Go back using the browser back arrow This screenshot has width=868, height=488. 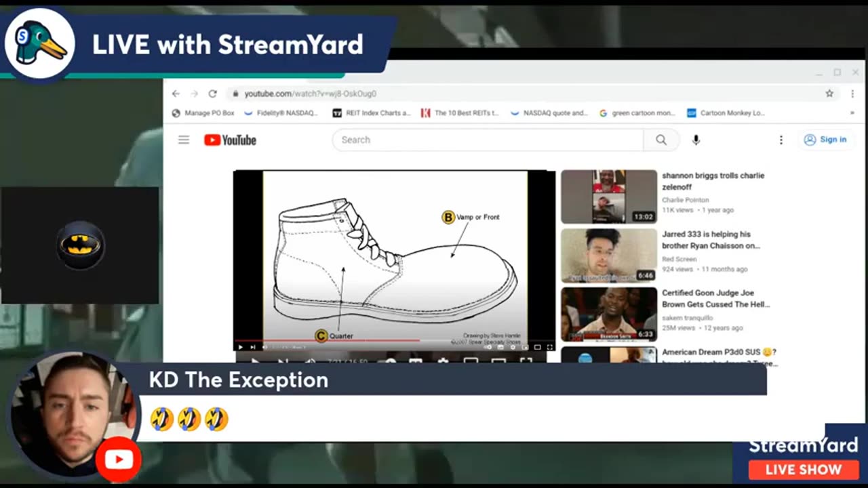click(x=176, y=94)
